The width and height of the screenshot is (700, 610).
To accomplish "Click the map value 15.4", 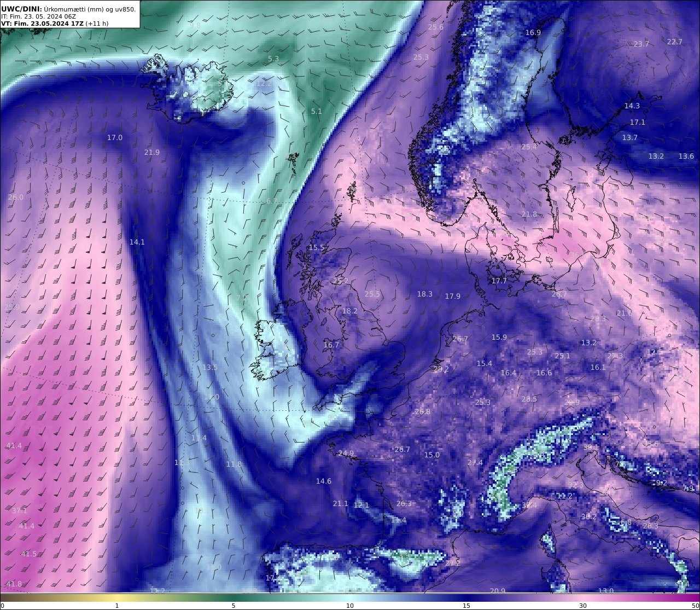I will 485,364.
